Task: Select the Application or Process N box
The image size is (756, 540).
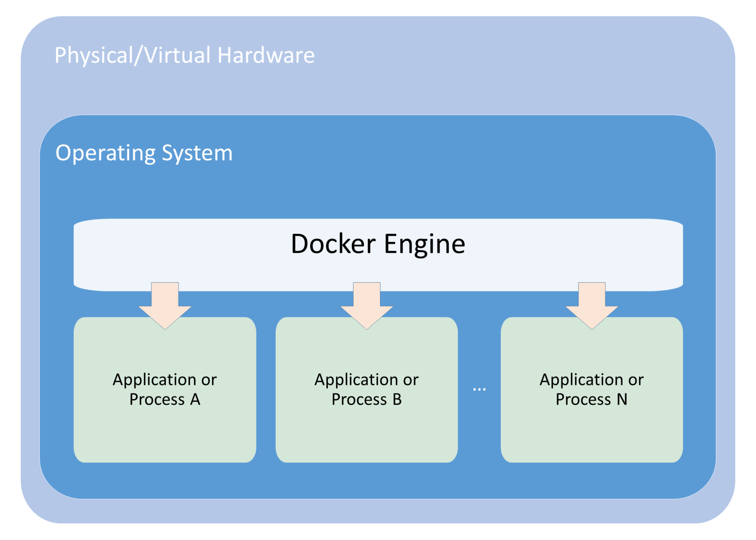Action: pyautogui.click(x=592, y=390)
